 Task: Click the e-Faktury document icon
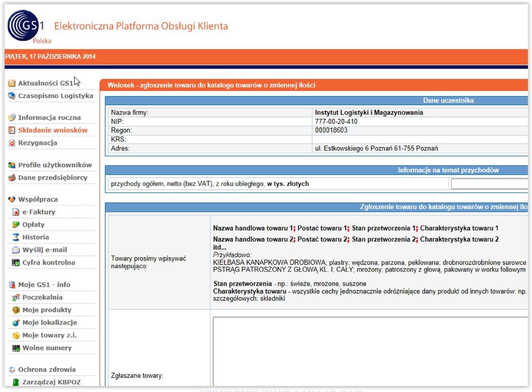tap(16, 212)
